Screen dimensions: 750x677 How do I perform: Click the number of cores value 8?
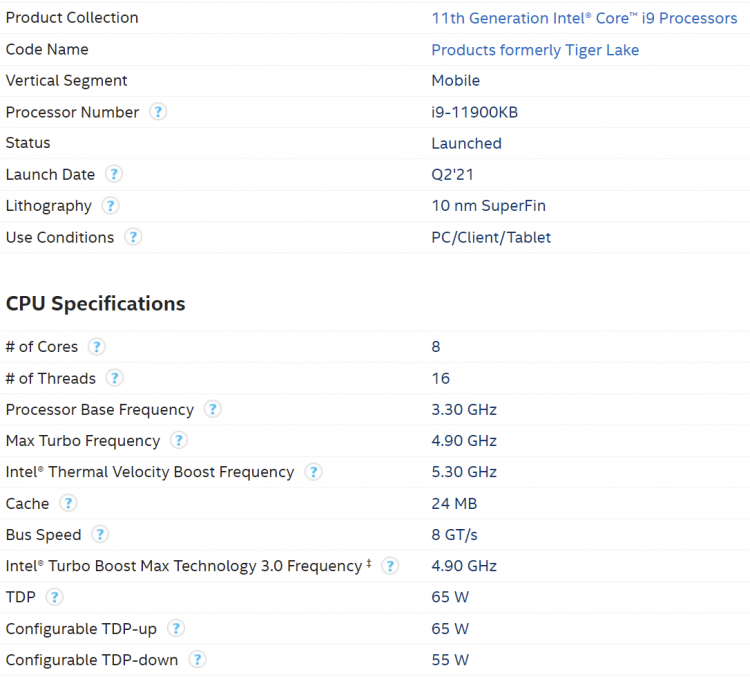tap(436, 346)
